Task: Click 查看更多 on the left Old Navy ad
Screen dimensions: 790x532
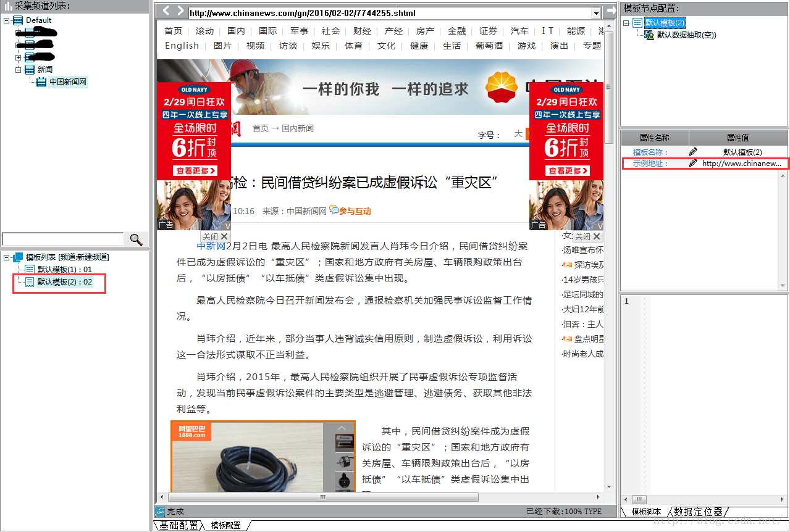Action: 194,170
